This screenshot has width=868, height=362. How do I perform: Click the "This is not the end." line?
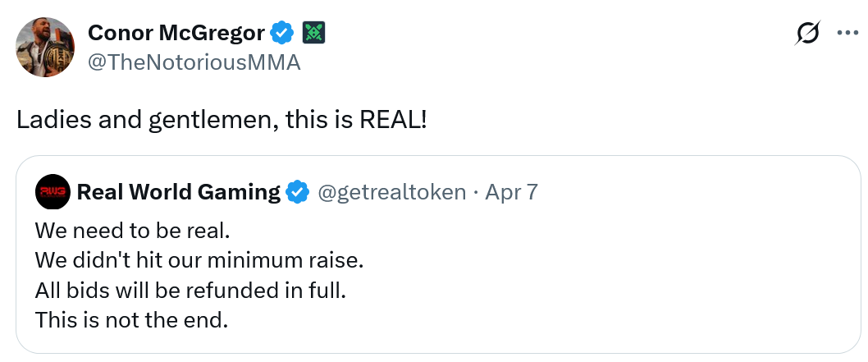click(x=131, y=320)
